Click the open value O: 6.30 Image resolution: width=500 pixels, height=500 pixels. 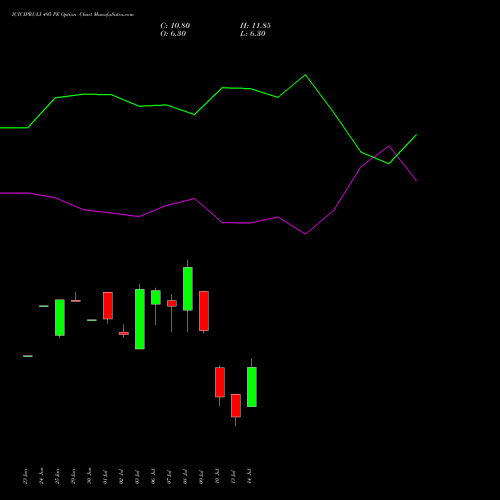[x=173, y=34]
